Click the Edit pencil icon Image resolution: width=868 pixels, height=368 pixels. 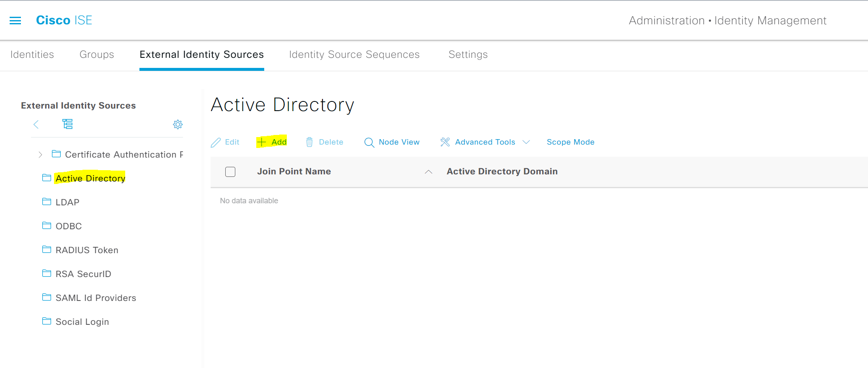point(216,143)
